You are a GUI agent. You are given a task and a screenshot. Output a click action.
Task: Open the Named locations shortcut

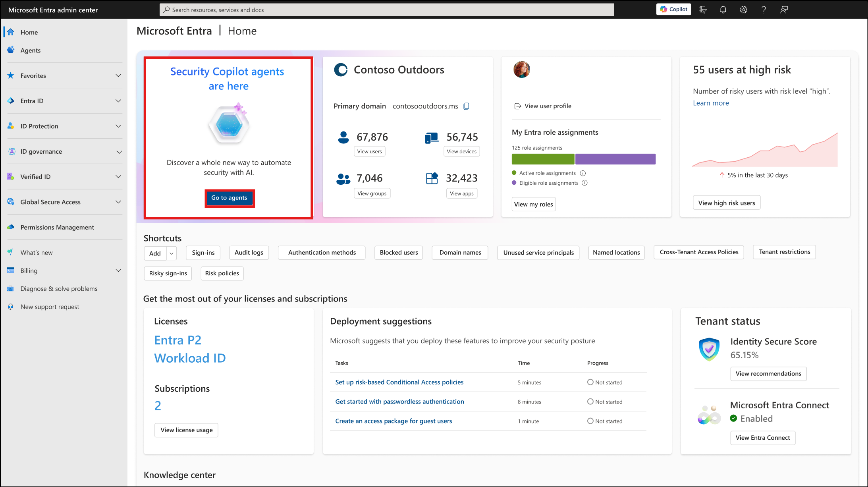pos(616,253)
